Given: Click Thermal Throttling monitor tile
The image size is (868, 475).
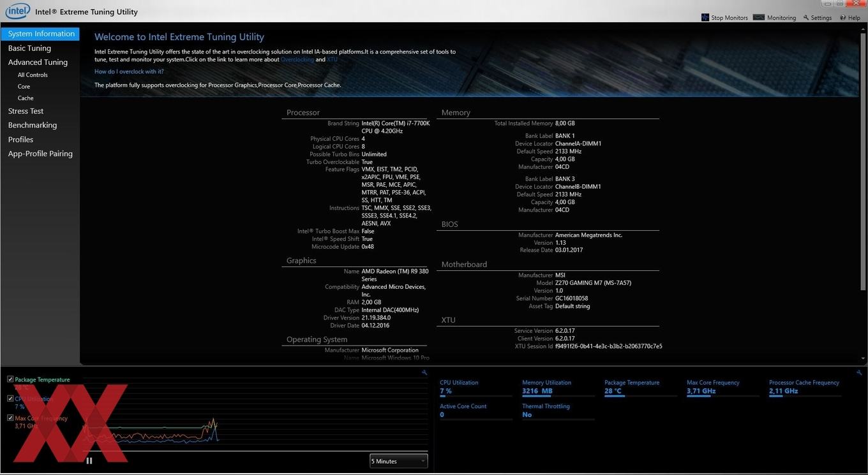Looking at the screenshot, I should [x=558, y=411].
